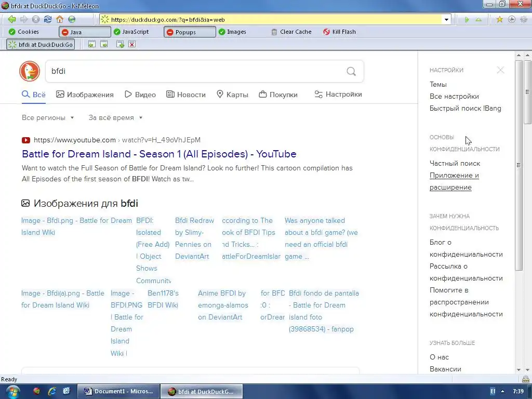Click the Stop loading icon
The height and width of the screenshot is (399, 532).
[36, 19]
